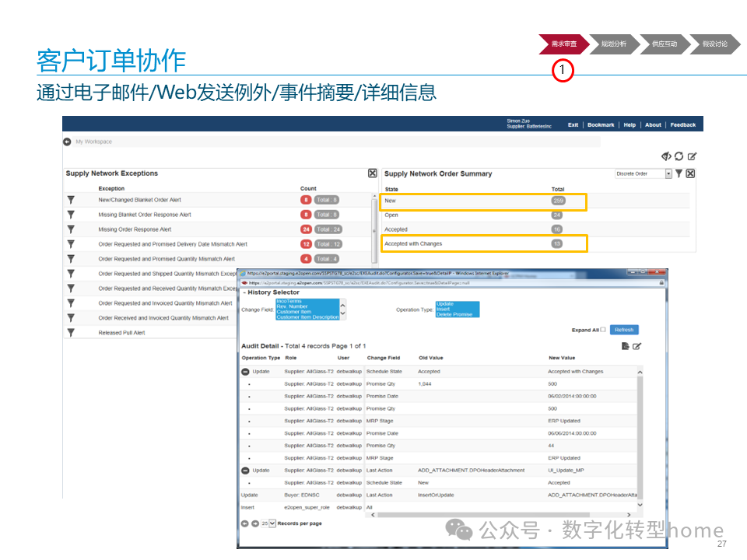Filter the Requested and Invoiced Quantity Mismatch row

(x=71, y=303)
